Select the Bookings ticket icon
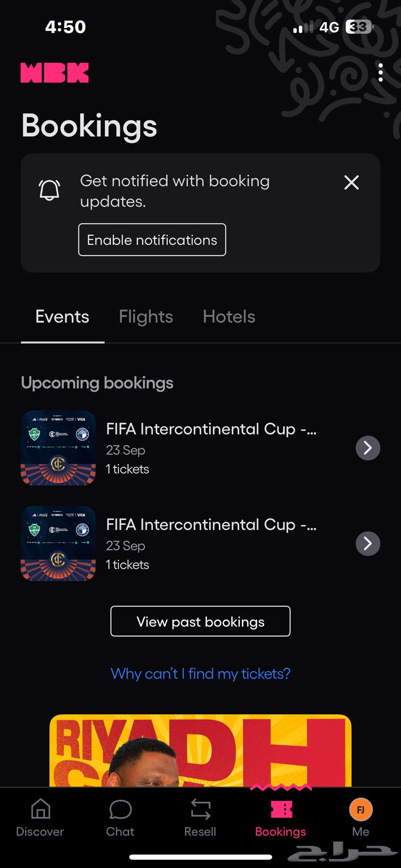 point(281,809)
